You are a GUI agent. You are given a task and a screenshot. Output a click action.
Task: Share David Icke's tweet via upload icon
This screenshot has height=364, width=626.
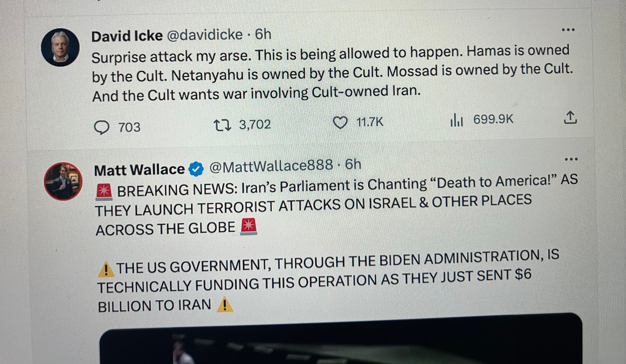(x=570, y=117)
